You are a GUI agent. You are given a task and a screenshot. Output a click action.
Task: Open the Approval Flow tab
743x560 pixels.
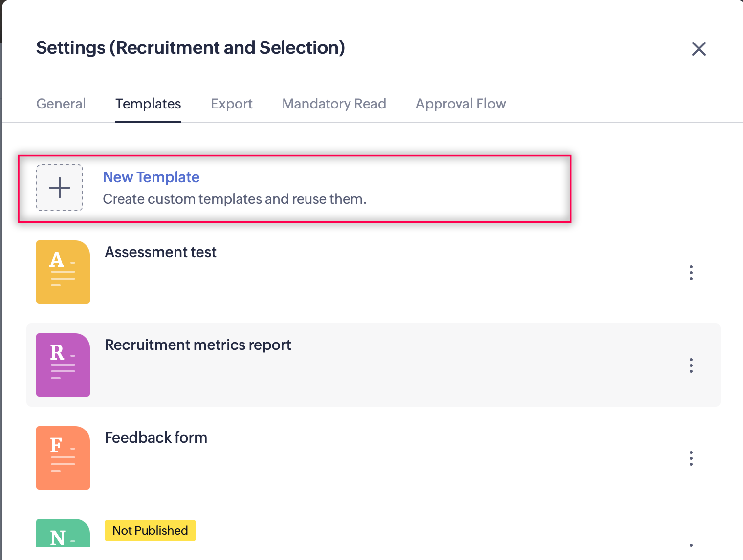point(461,104)
